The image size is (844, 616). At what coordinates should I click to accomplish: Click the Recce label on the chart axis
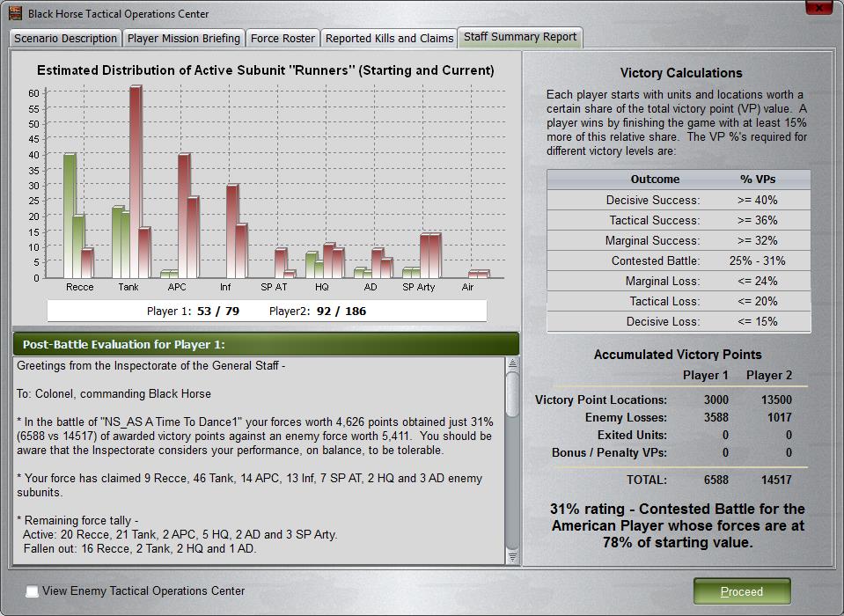click(80, 287)
